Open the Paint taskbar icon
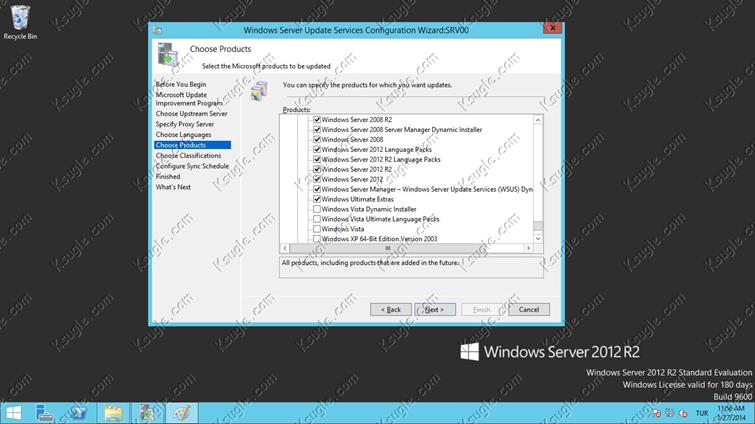This screenshot has width=755, height=424. (182, 413)
